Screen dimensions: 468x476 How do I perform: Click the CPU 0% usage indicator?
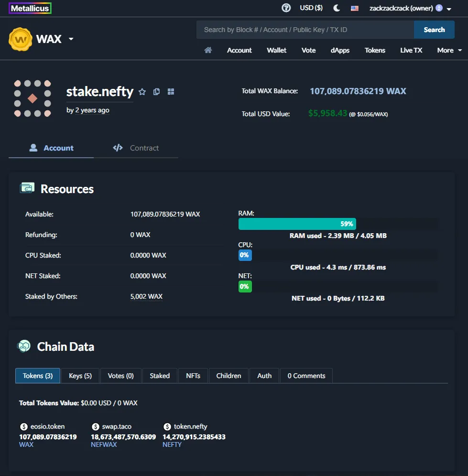click(x=245, y=255)
